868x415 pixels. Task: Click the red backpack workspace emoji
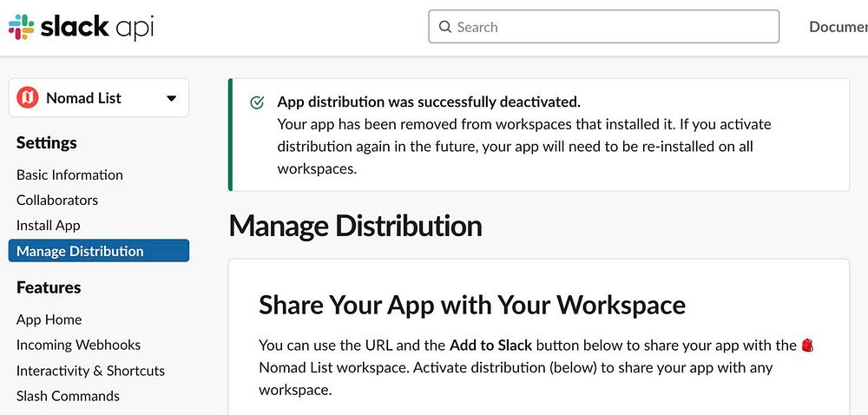tap(806, 346)
